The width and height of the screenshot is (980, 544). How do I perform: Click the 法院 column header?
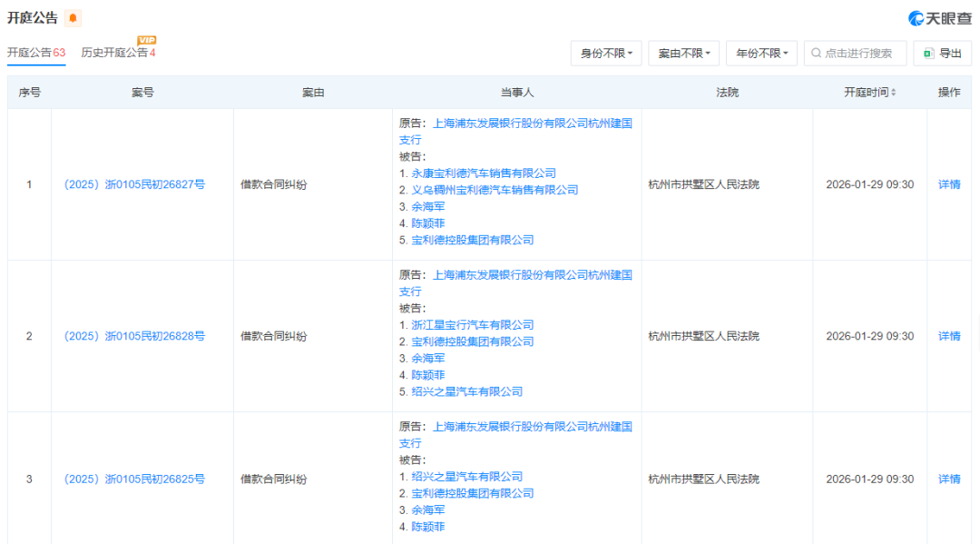pos(728,93)
